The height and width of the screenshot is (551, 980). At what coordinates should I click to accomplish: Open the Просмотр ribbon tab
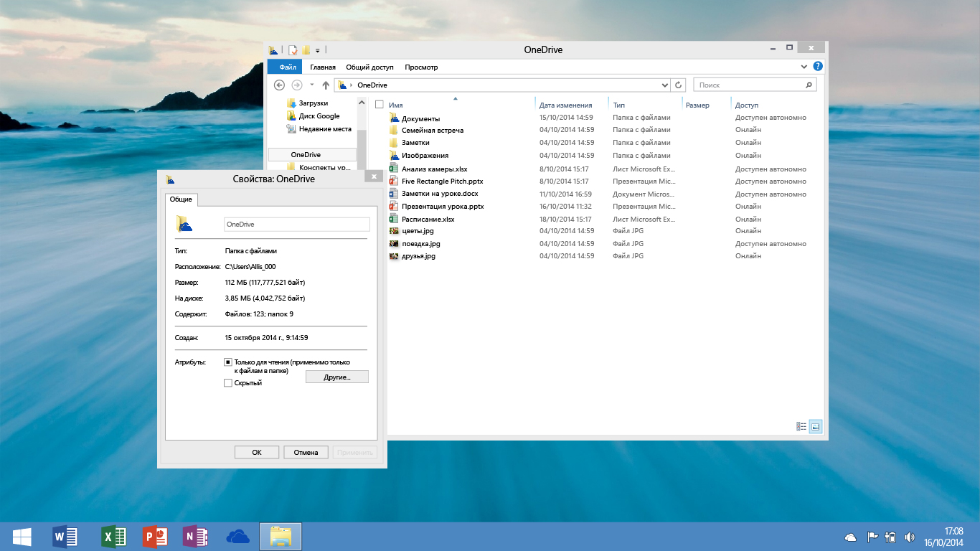(421, 67)
